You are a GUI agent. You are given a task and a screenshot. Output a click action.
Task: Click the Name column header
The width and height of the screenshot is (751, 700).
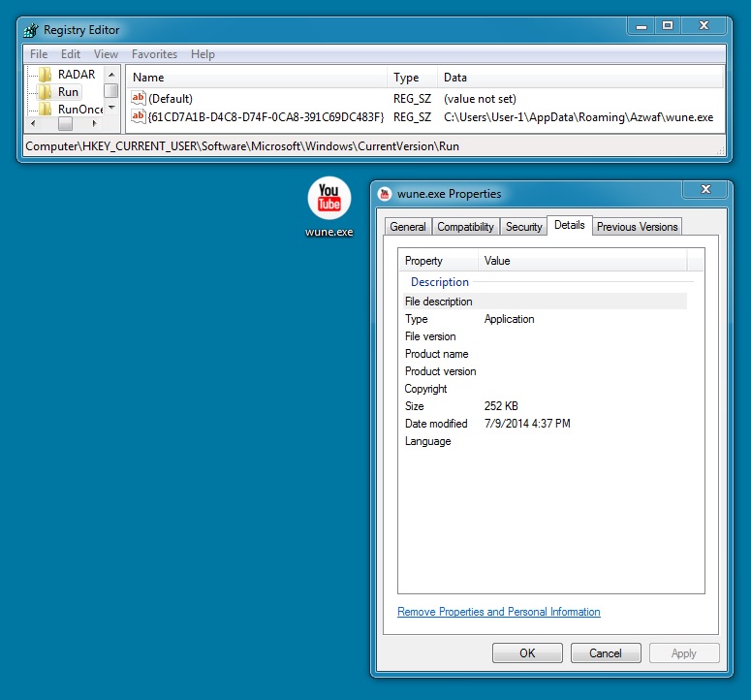click(x=257, y=78)
